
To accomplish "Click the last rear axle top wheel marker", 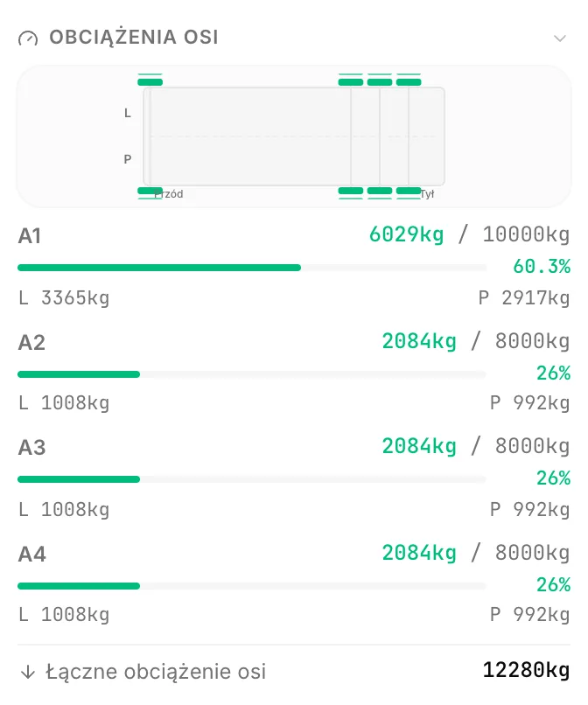I will (x=409, y=82).
